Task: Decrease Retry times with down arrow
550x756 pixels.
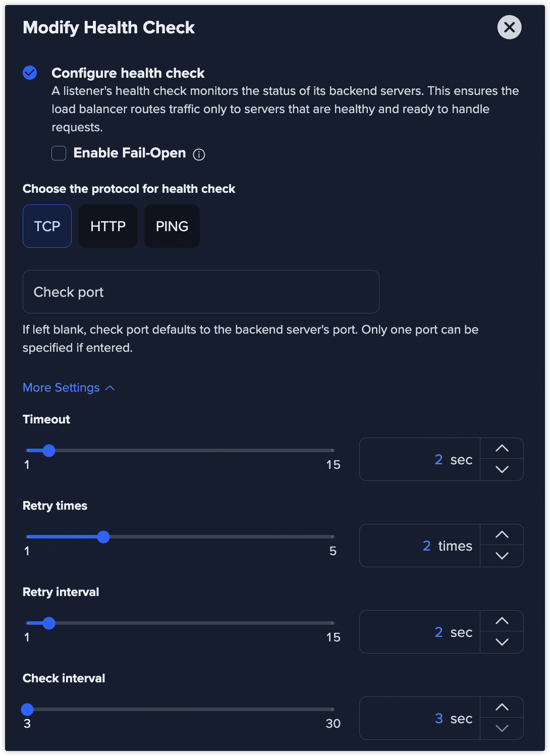Action: click(x=502, y=556)
